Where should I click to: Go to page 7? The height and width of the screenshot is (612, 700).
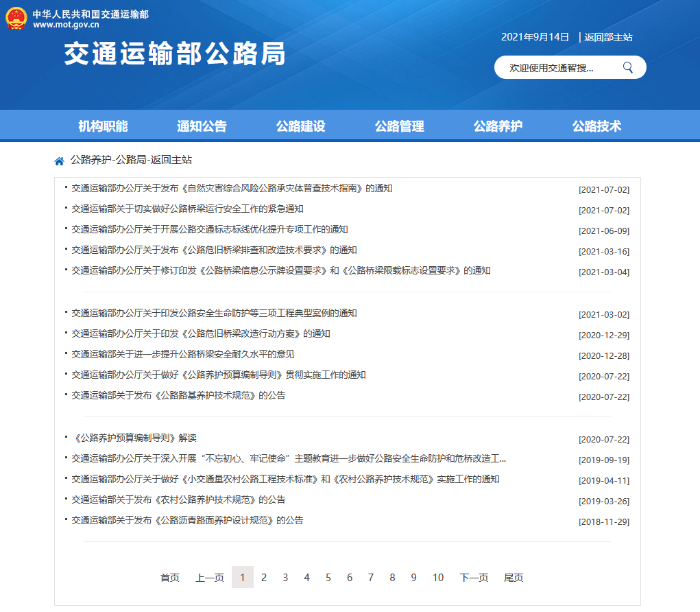click(x=370, y=578)
